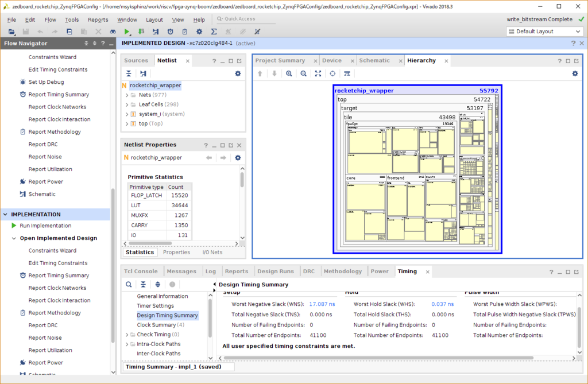588x384 pixels.
Task: Close the Timing tab
Action: [427, 271]
